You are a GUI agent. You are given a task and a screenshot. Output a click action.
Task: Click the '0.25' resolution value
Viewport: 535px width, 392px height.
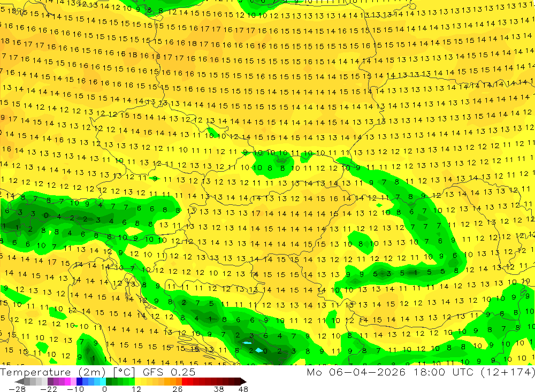[183, 372]
